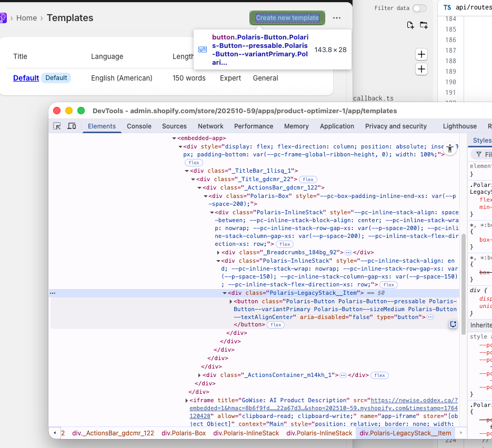The image size is (492, 448).
Task: Open the three-dots menu next to Create new template
Action: (337, 18)
